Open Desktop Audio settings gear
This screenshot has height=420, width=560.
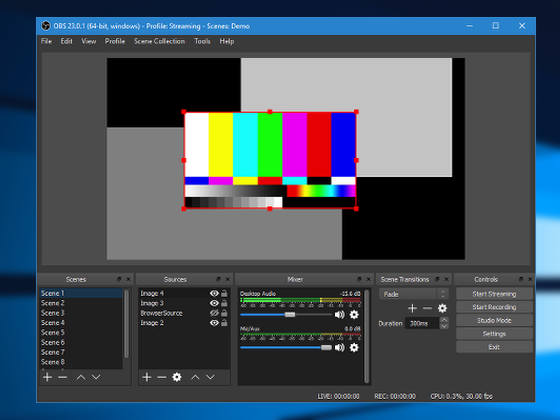coord(354,315)
